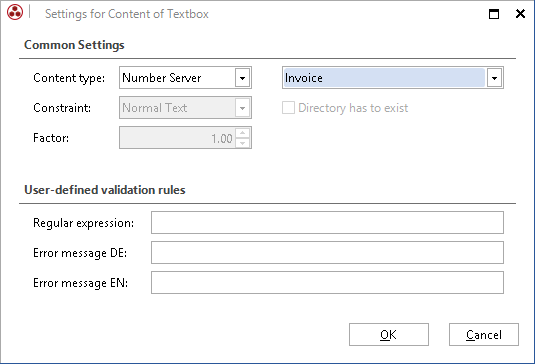Focus the Regular expression input field

pos(327,223)
